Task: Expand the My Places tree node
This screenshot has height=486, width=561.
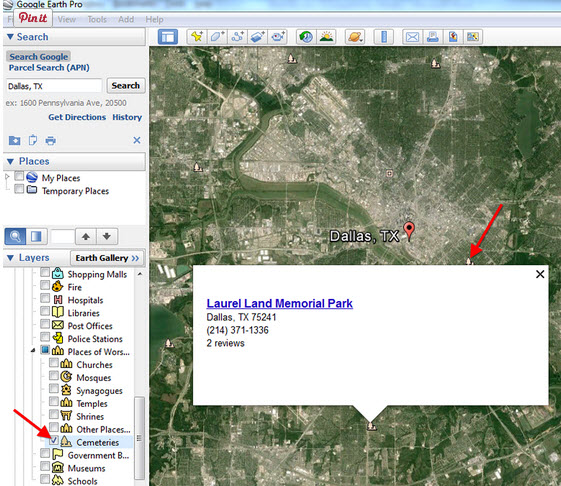Action: tap(7, 177)
